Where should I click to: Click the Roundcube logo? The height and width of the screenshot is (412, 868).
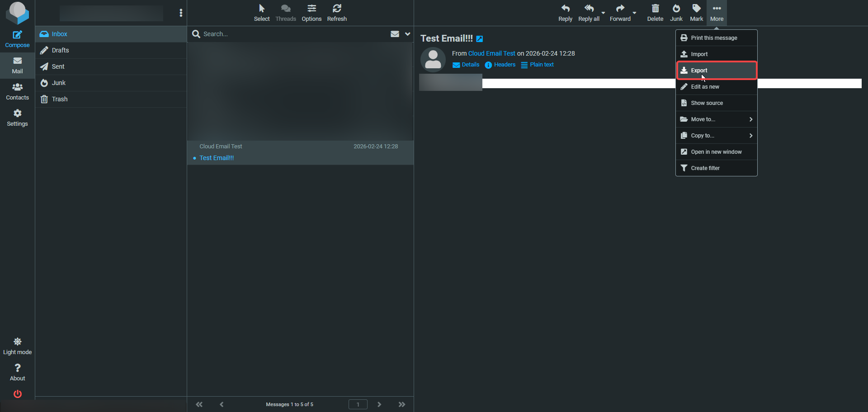click(17, 13)
